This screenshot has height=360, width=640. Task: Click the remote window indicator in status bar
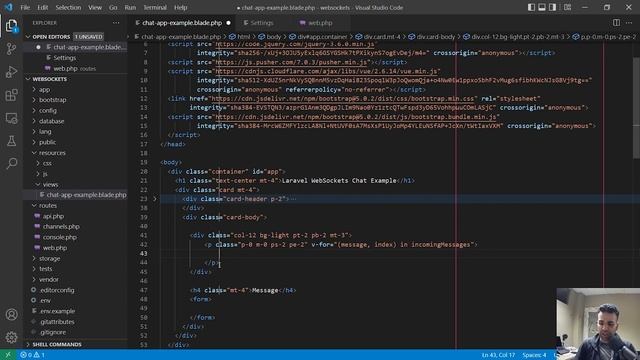(x=8, y=355)
